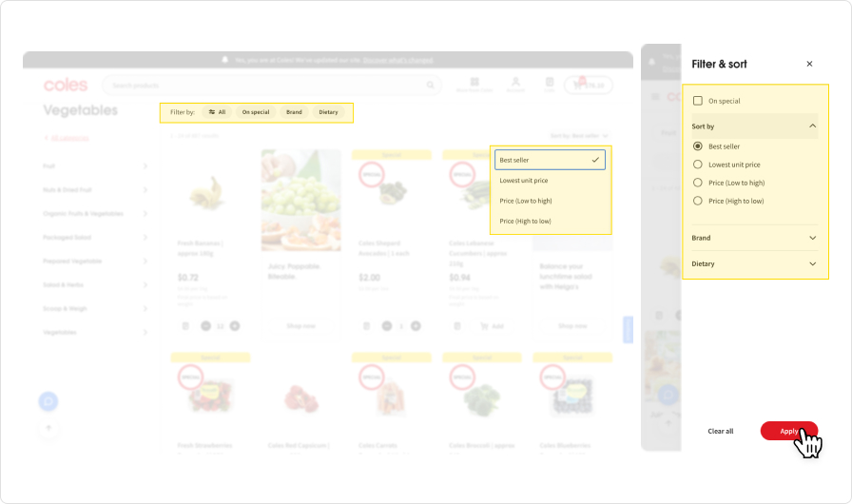Screen dimensions: 852x504
Task: Click the On special filter chip
Action: pyautogui.click(x=256, y=112)
